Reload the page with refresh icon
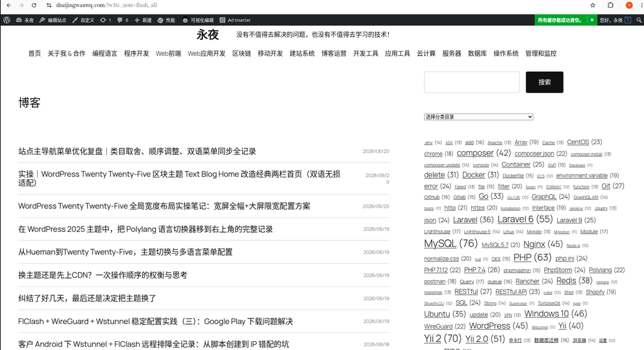 34,5
